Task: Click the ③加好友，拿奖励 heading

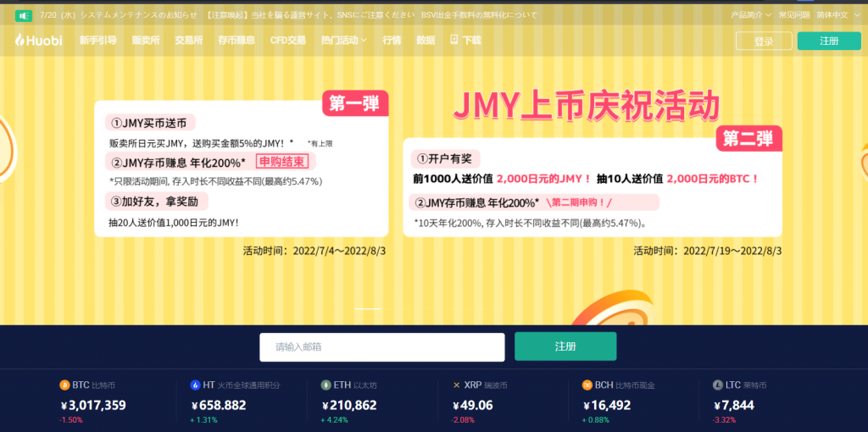Action: (154, 202)
